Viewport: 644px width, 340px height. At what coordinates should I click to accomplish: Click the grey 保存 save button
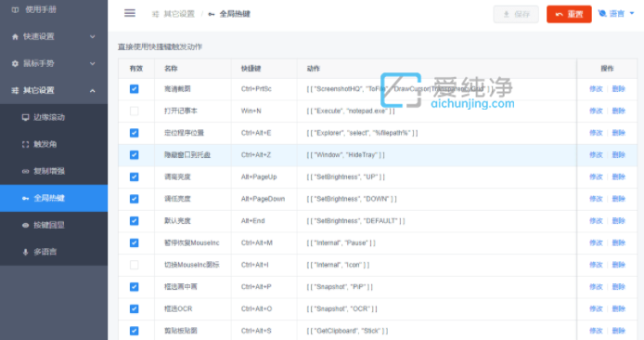(x=516, y=14)
